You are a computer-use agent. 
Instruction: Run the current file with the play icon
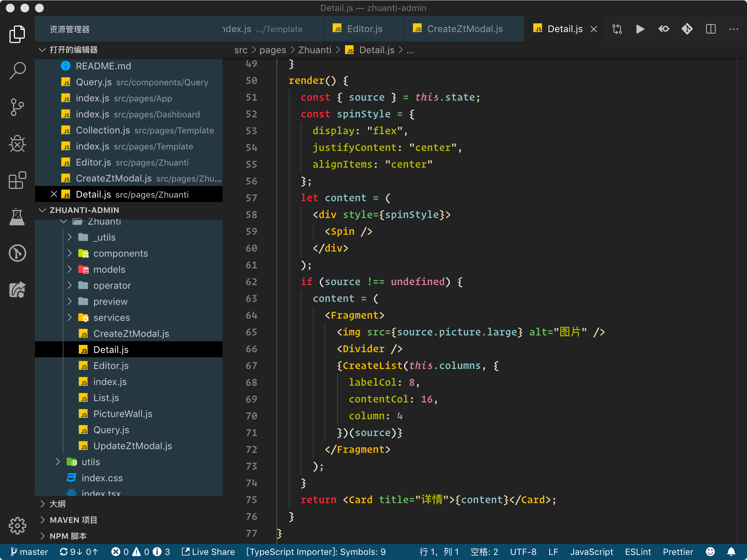(640, 29)
